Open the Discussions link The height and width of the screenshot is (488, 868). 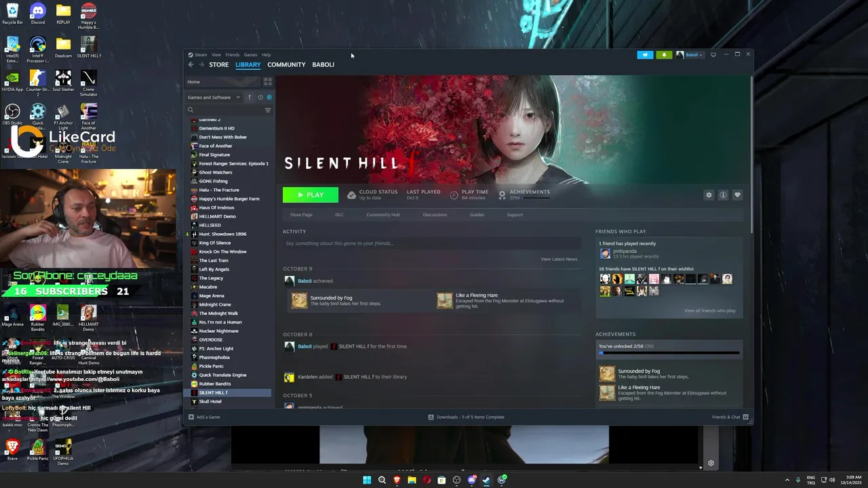point(435,215)
